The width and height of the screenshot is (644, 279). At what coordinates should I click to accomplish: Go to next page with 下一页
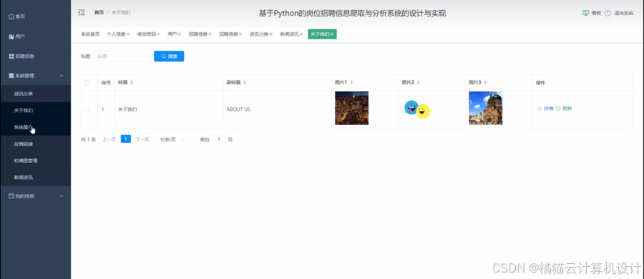pyautogui.click(x=142, y=139)
